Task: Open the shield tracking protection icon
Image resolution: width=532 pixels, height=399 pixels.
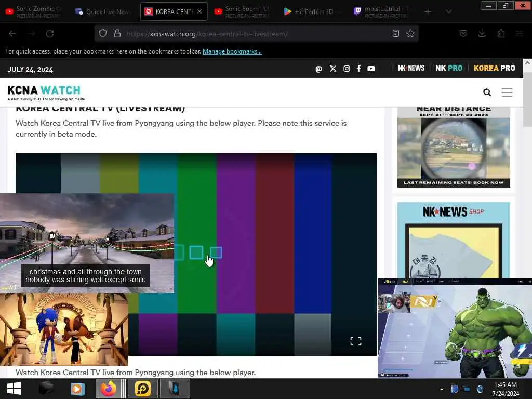Action: point(103,33)
